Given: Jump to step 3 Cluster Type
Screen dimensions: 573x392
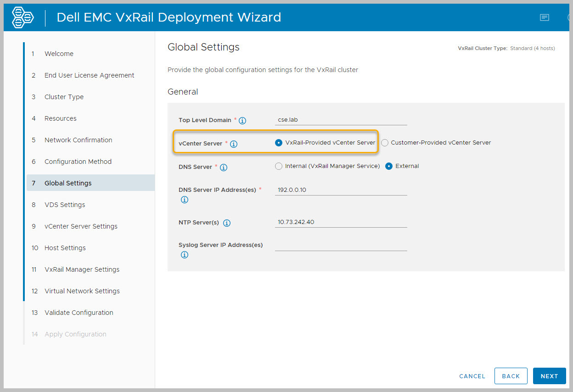Looking at the screenshot, I should 64,97.
